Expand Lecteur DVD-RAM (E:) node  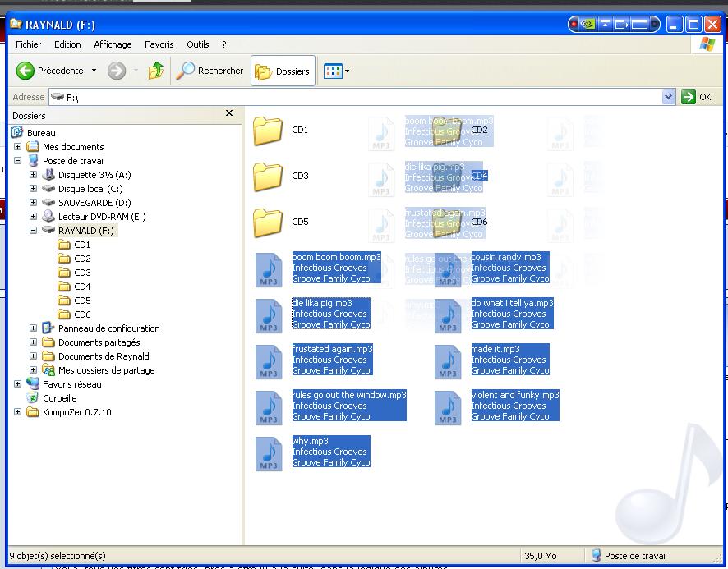click(x=33, y=216)
